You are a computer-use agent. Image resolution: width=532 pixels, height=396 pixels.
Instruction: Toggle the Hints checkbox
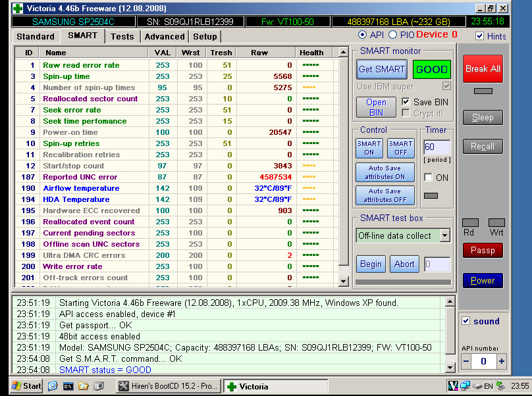pos(479,36)
